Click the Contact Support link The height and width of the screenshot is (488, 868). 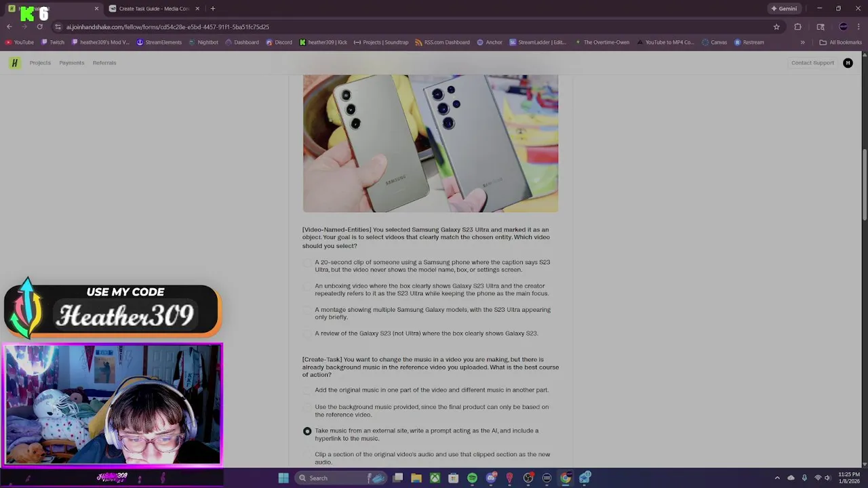pyautogui.click(x=812, y=62)
